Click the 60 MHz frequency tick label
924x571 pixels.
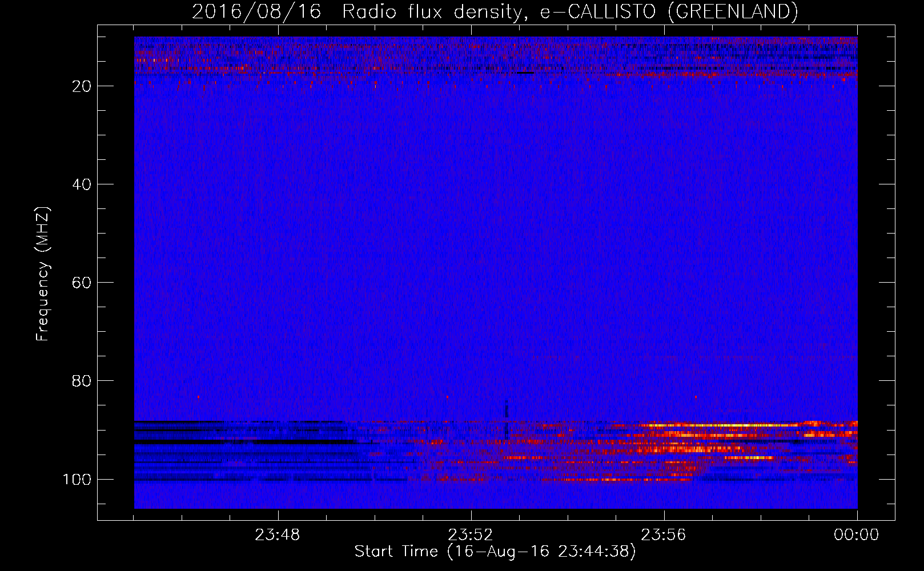(82, 283)
